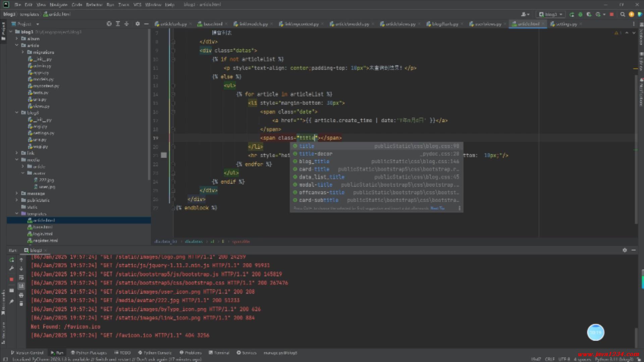Select blog_title from the completion list
644x362 pixels.
(314, 162)
